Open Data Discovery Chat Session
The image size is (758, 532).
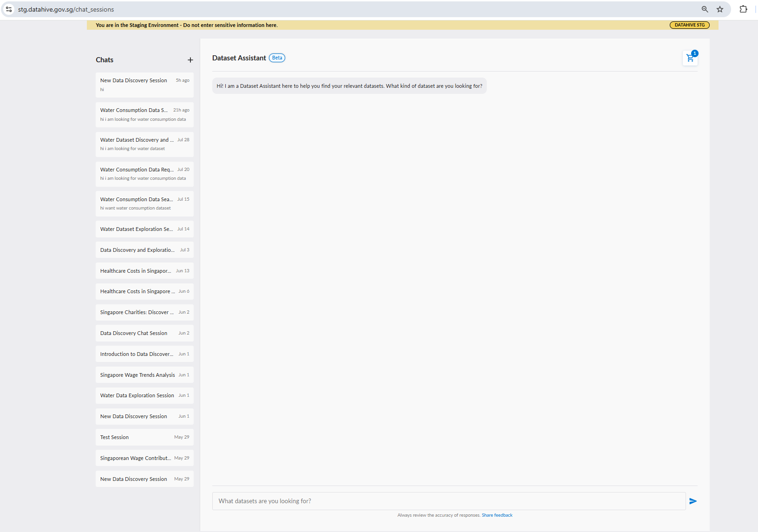pos(144,333)
